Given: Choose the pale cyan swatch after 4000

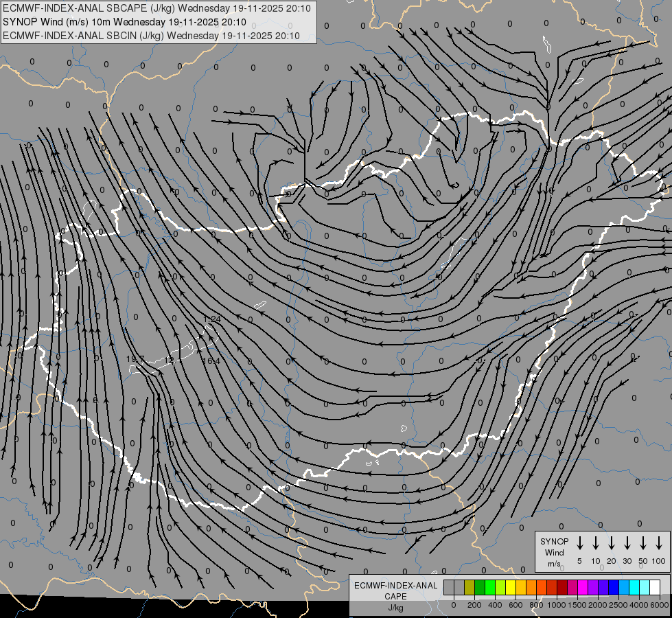Looking at the screenshot, I should 644,587.
